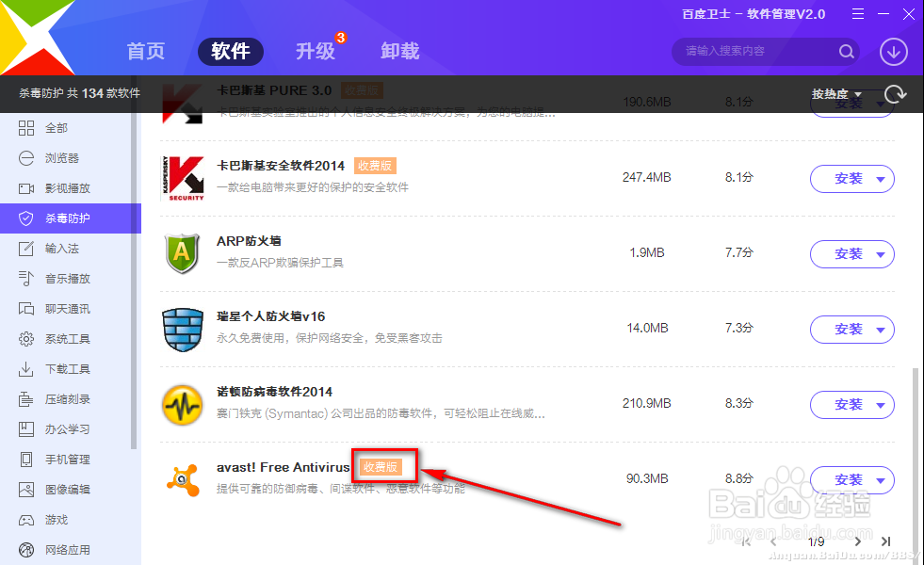The width and height of the screenshot is (924, 565).
Task: Click the 升级 notification badge 3
Action: [341, 38]
